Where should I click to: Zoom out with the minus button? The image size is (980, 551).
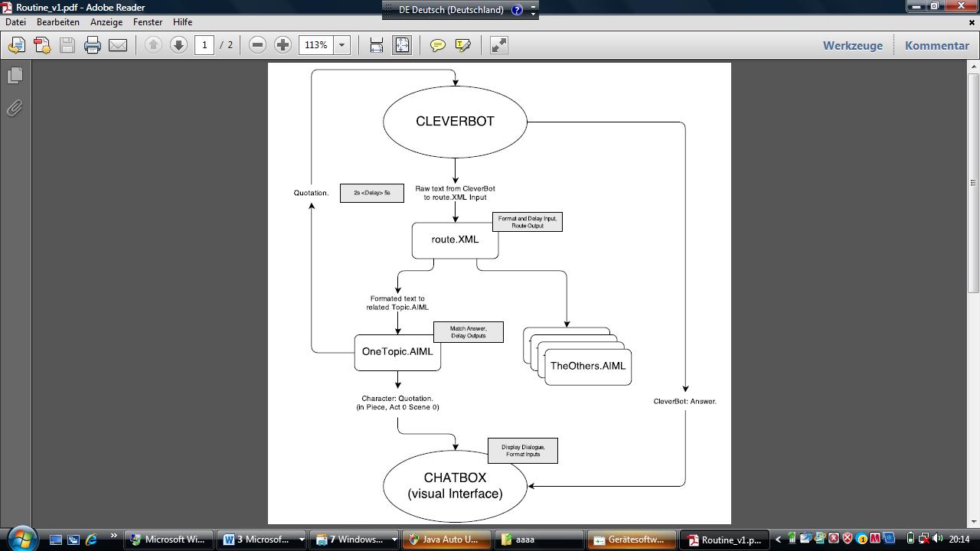pos(258,45)
